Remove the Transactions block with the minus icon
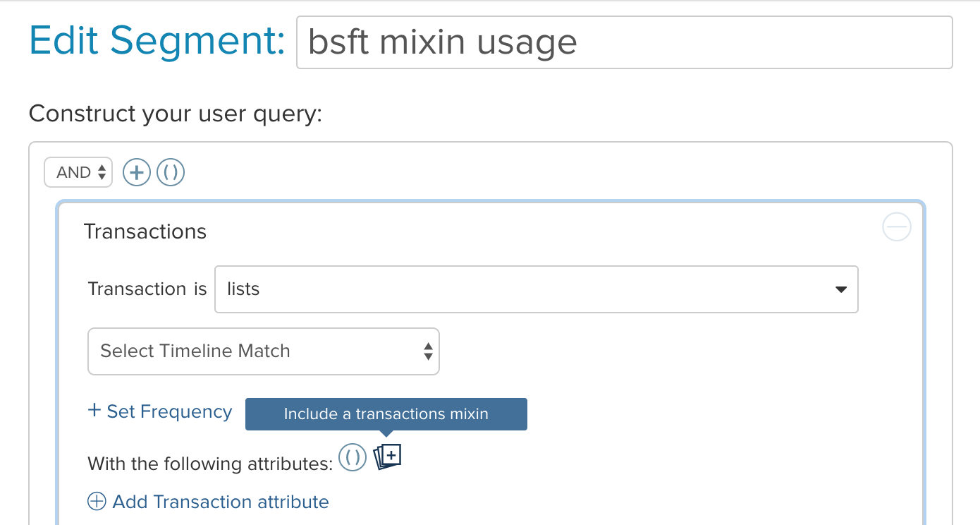This screenshot has width=980, height=525. click(897, 227)
